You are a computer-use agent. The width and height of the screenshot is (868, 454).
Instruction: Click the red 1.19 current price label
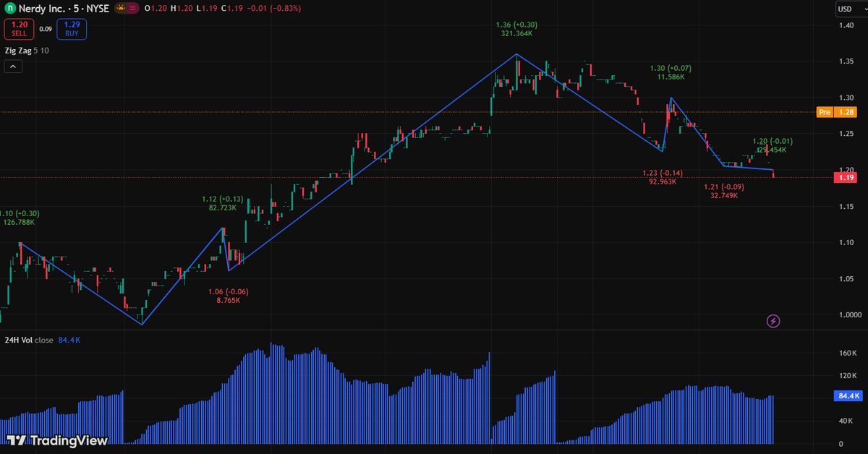[845, 177]
